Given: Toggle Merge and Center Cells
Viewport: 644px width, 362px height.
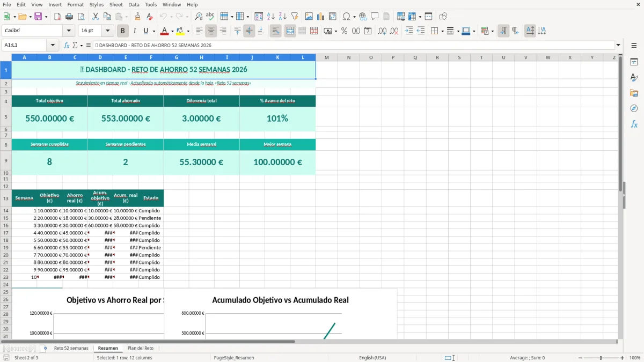Looking at the screenshot, I should [x=290, y=31].
